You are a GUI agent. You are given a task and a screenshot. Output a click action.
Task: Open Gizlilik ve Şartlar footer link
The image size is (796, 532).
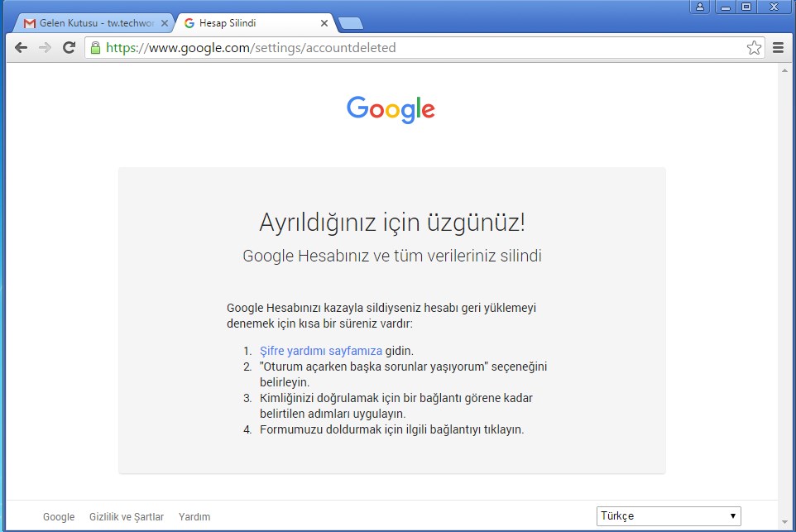click(x=127, y=517)
